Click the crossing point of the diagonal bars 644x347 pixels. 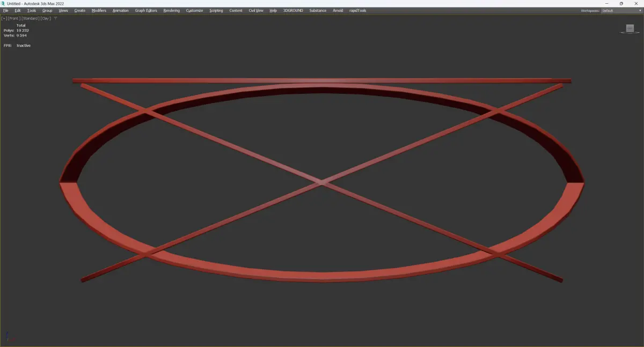tap(321, 182)
